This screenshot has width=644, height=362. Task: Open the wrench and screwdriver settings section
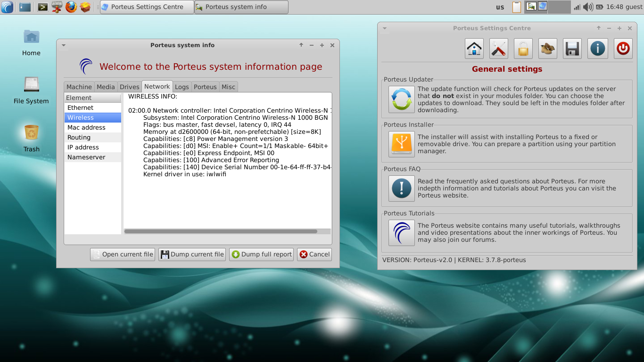pyautogui.click(x=499, y=49)
